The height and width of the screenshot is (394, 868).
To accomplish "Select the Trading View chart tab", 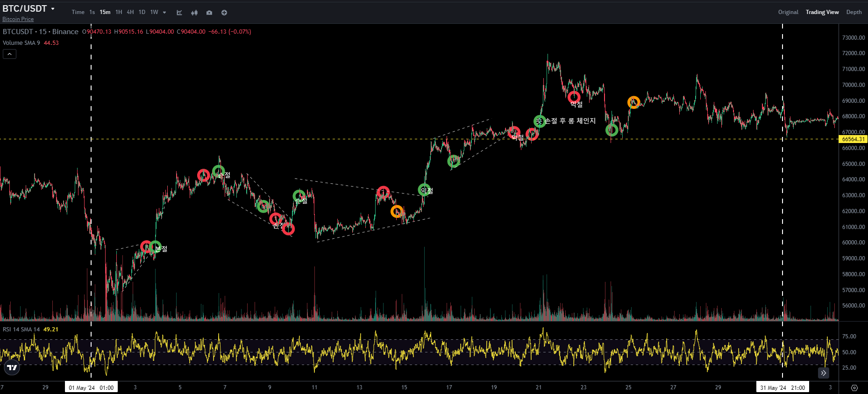I will click(822, 12).
